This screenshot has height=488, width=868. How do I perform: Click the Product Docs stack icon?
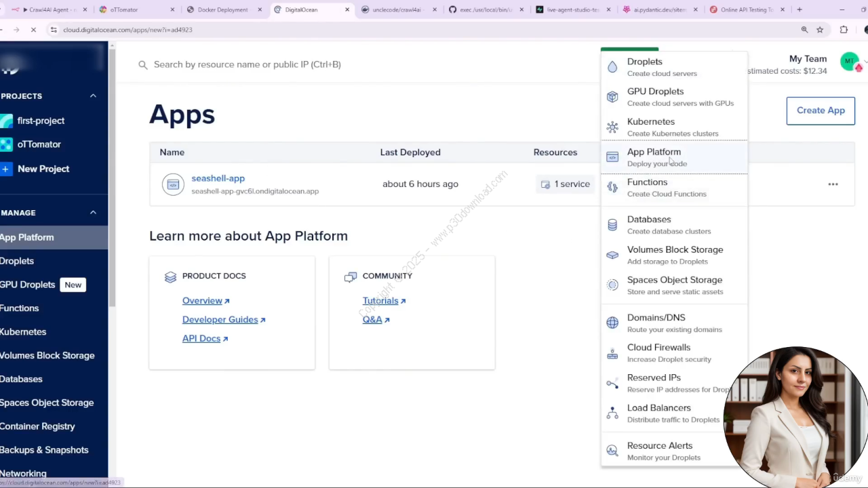coord(171,277)
